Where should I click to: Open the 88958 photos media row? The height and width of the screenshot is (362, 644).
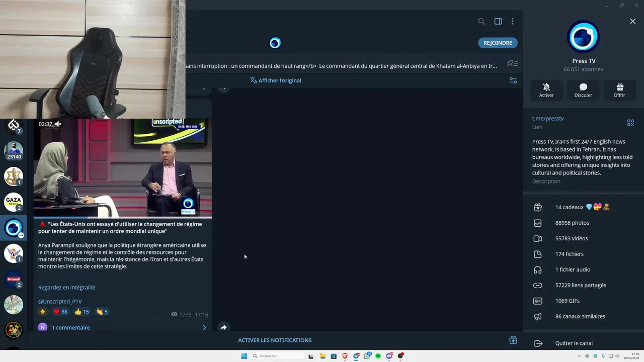[x=583, y=223]
